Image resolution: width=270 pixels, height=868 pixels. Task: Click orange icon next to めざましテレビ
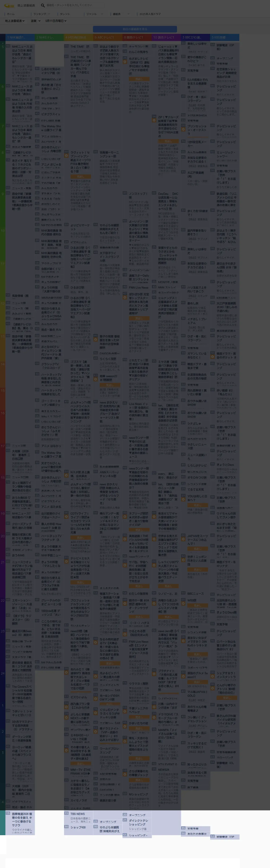(125, 62)
